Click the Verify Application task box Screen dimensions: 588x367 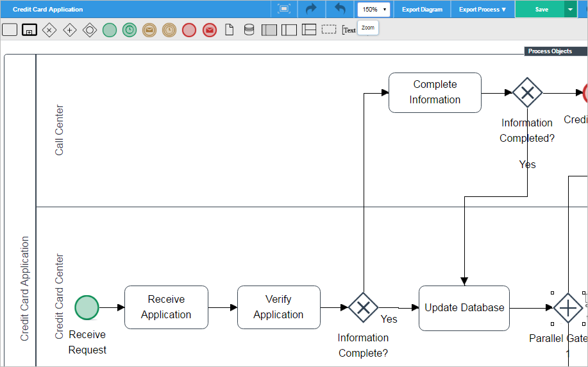278,307
